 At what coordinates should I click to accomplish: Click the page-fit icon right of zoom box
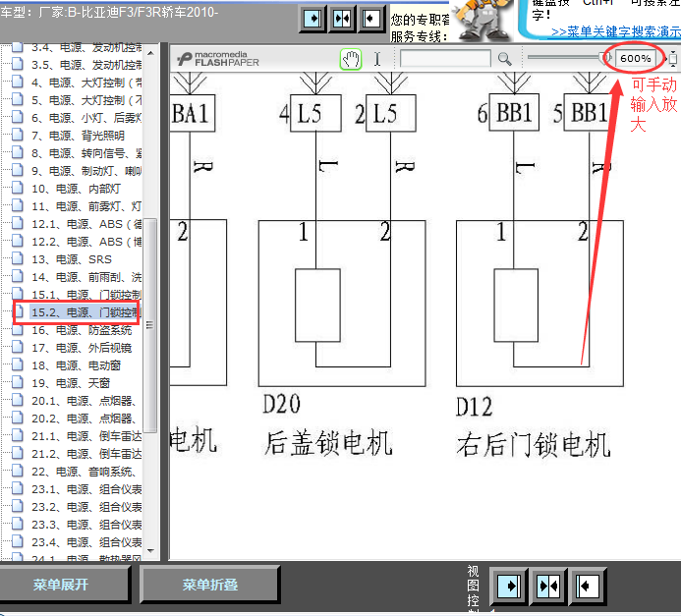(672, 59)
